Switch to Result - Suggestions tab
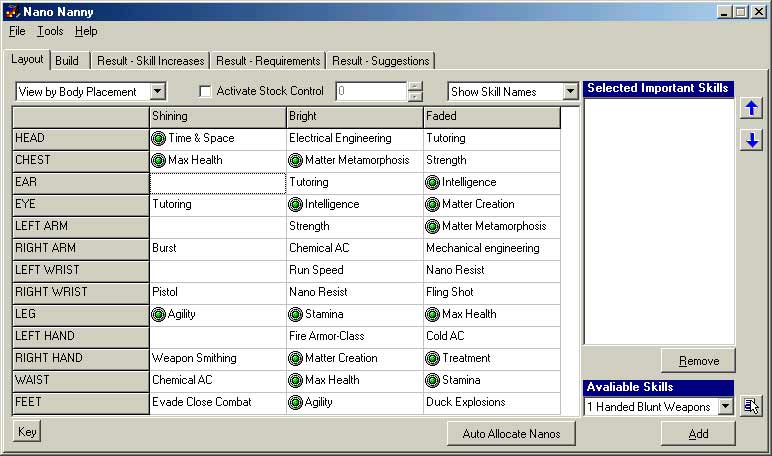 point(381,61)
